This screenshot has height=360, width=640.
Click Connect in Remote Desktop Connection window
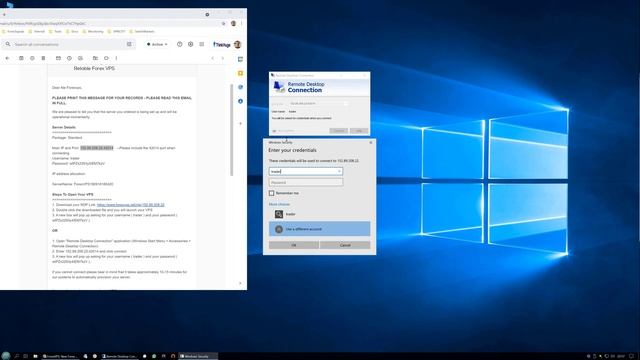pos(339,131)
